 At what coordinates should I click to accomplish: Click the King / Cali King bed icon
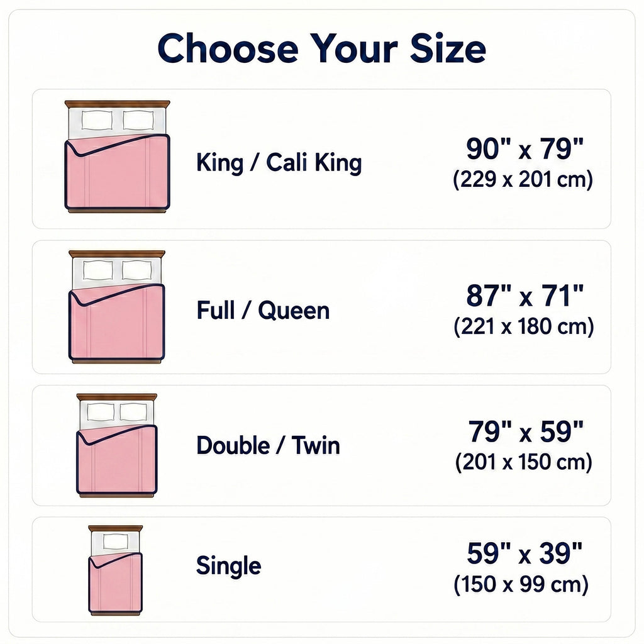point(117,157)
